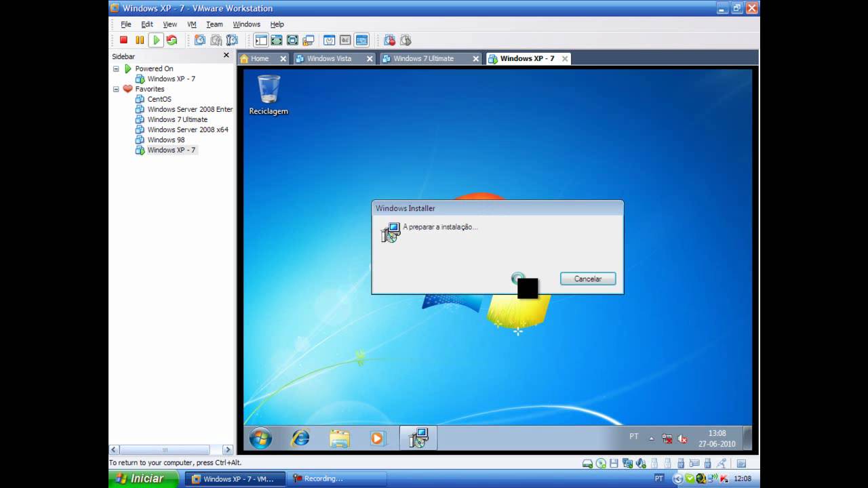Switch to the Home tab
The image size is (868, 488).
pos(259,58)
